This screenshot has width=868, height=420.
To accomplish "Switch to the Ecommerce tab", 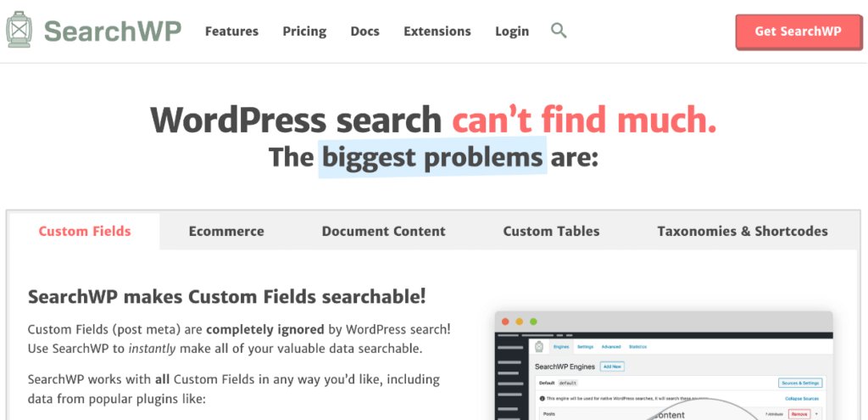I will [x=226, y=231].
